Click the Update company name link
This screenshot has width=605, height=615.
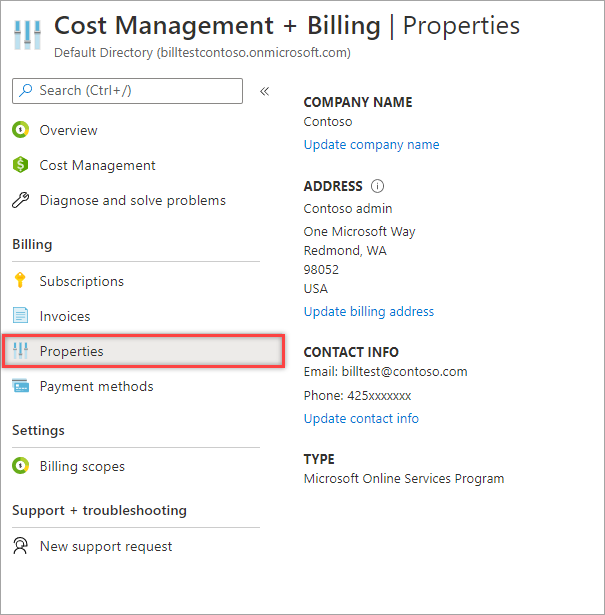point(371,144)
